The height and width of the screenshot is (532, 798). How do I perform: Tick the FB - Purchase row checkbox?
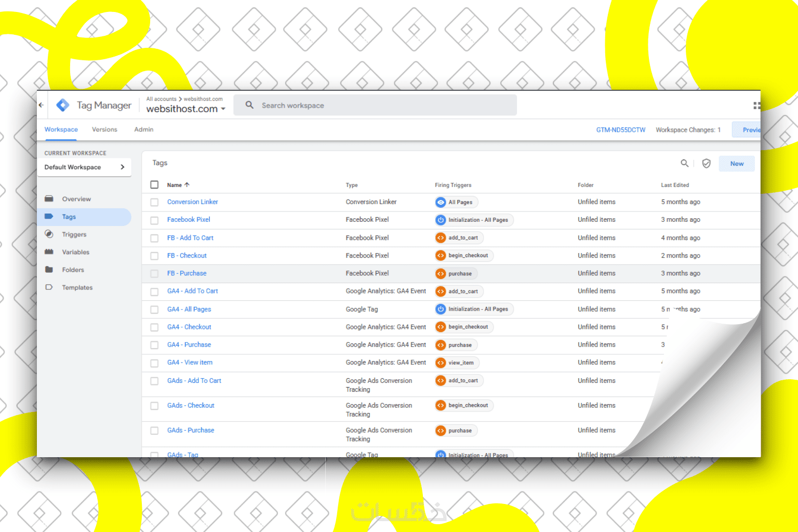154,273
